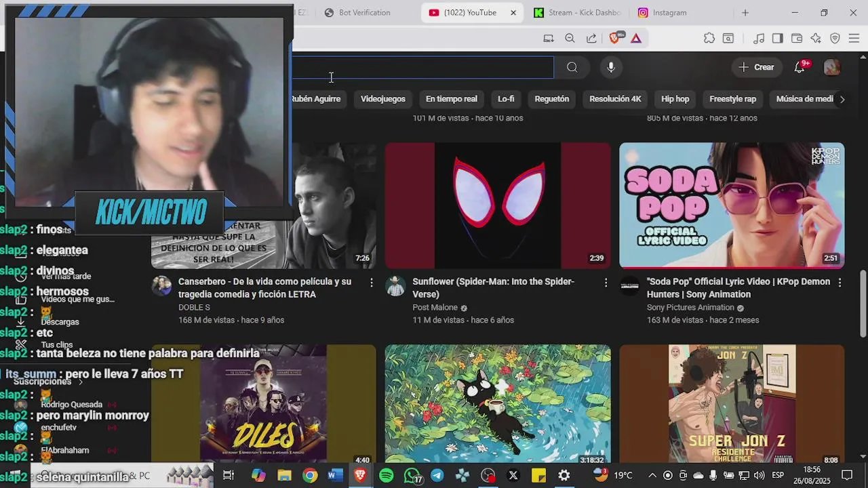Viewport: 868px width, 488px height.
Task: Select the Resolución 4K chip
Action: pos(615,99)
